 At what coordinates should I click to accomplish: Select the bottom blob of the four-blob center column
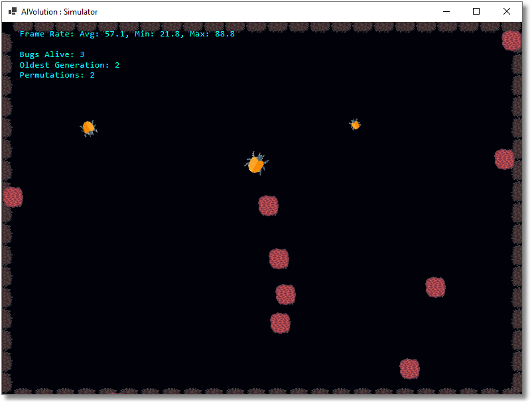[x=280, y=323]
